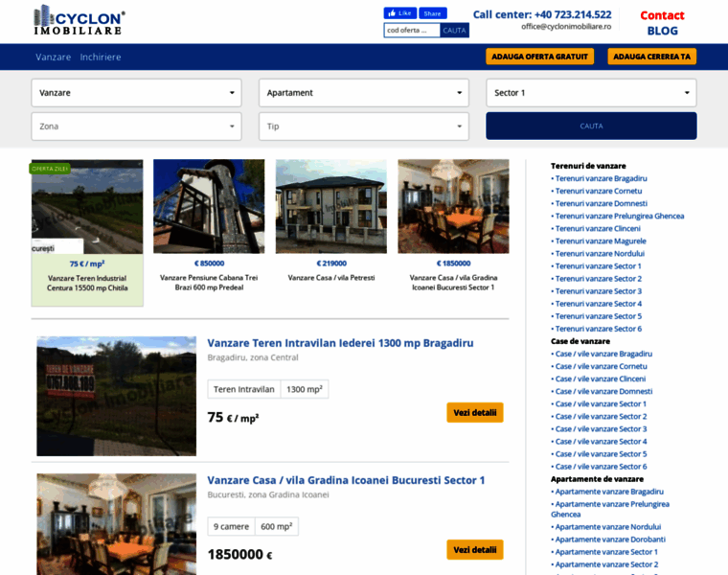Open Apartamente vanzare Dorobanti link
This screenshot has width=728, height=575.
coord(608,540)
